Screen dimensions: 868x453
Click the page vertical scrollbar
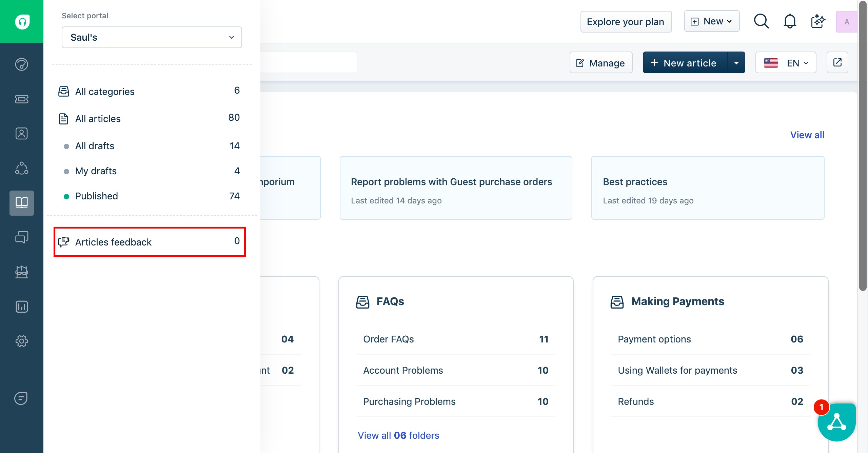(x=863, y=146)
